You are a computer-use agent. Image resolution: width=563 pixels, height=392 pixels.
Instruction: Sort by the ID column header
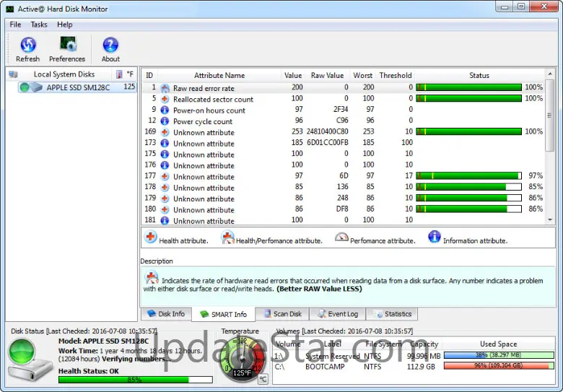(149, 75)
